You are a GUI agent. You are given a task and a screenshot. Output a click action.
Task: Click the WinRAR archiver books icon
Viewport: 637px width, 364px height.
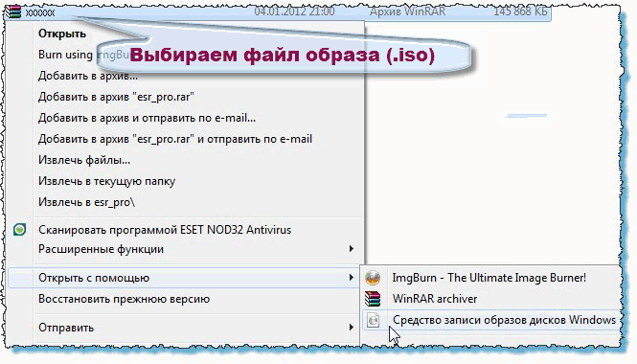pyautogui.click(x=373, y=299)
